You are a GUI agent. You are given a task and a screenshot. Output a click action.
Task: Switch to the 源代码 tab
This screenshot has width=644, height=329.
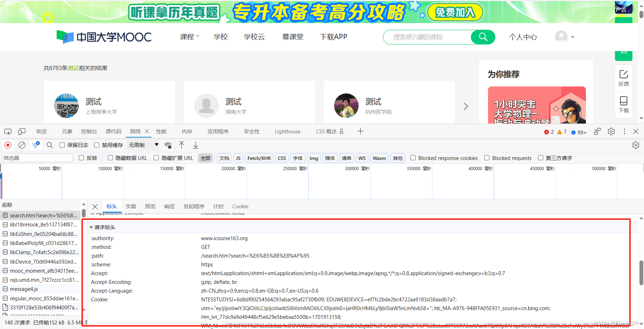(113, 132)
